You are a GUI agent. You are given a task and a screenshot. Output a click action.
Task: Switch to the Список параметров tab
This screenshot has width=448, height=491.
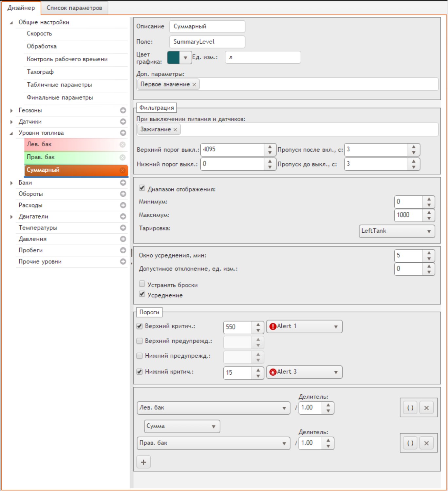click(74, 8)
